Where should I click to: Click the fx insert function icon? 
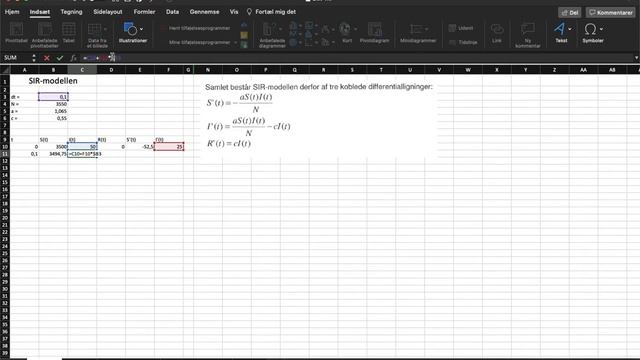coord(73,58)
